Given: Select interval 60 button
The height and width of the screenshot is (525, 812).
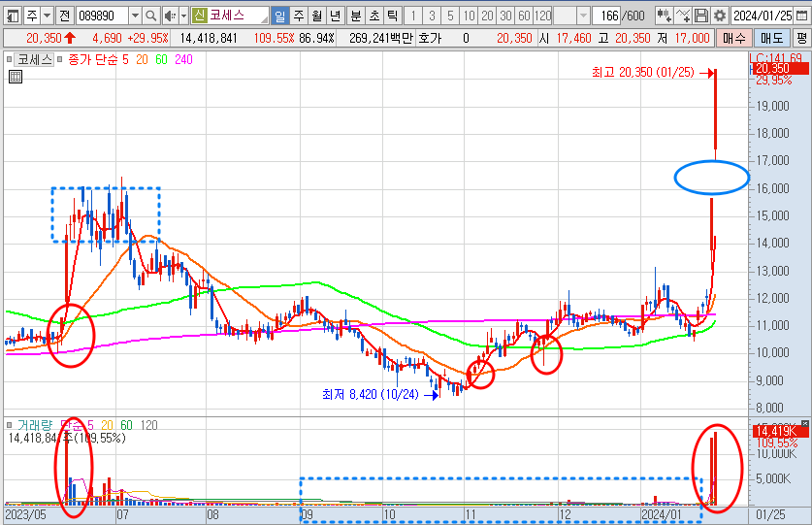Looking at the screenshot, I should pyautogui.click(x=524, y=16).
